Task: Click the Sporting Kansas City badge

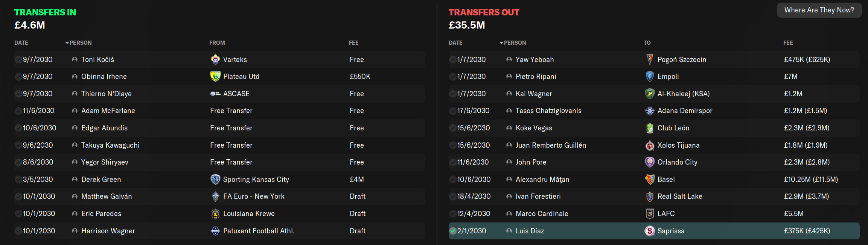Action: click(215, 179)
